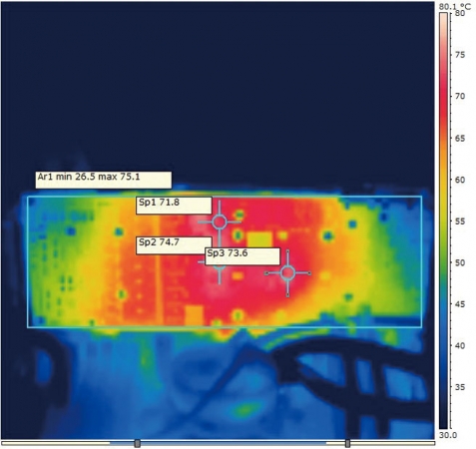Click the blue range of span slider
476x449 pixels.
coord(218,443)
